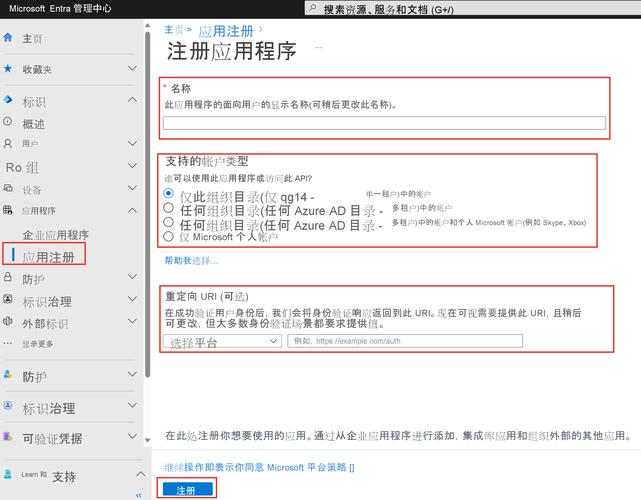Collapse the 应用程序 chevron
Image resolution: width=641 pixels, height=500 pixels.
pos(132,210)
